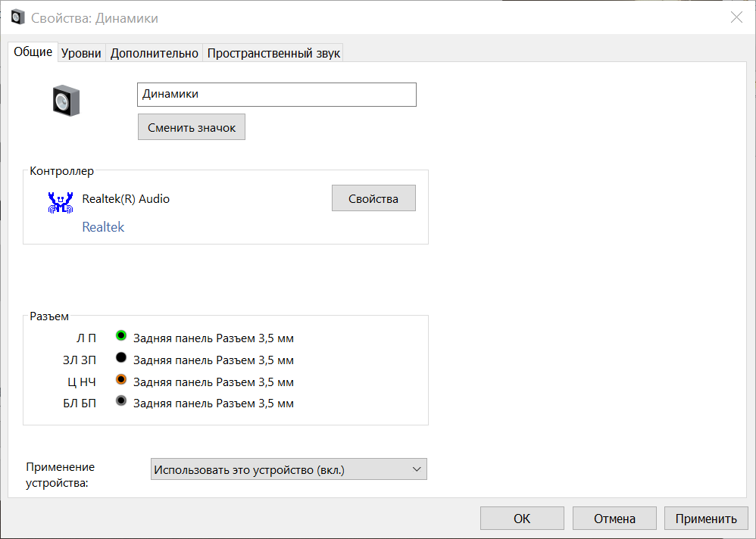Open controller Свойства button
Screen dimensions: 756x539
click(x=373, y=198)
